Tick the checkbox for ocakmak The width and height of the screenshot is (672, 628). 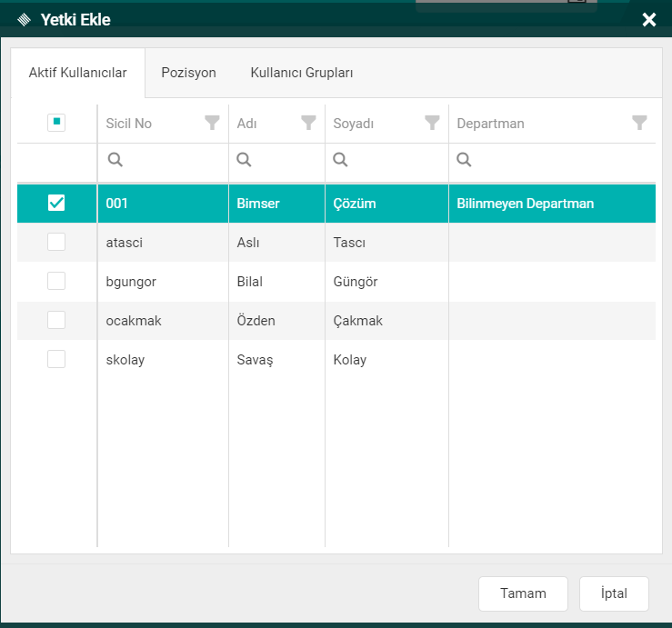tap(56, 321)
